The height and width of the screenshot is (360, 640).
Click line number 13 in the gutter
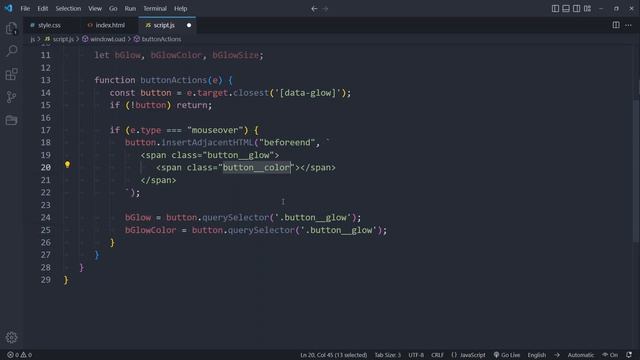coord(46,80)
